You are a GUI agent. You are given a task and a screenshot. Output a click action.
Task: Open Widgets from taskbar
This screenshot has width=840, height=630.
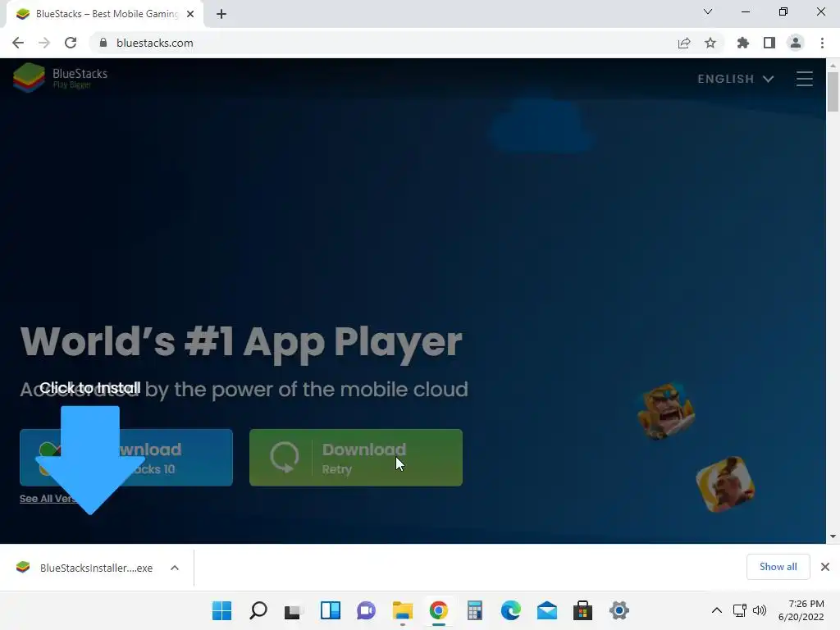331,610
